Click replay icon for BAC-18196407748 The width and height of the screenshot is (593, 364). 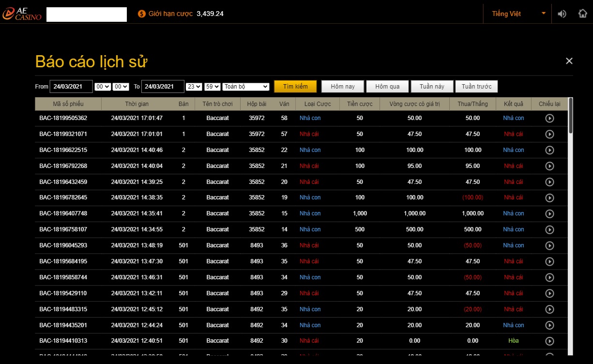(549, 213)
